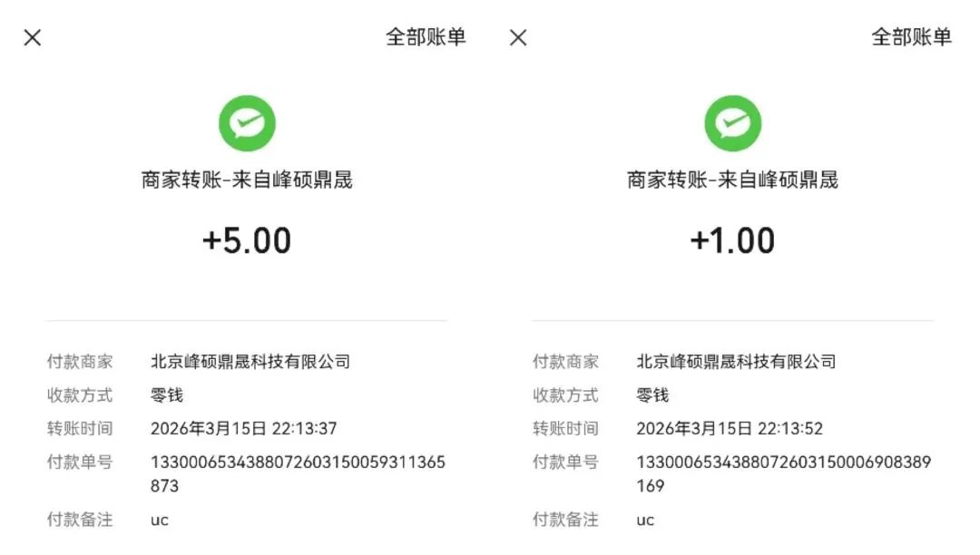
Task: Select payment number ending 873
Action: 298,474
